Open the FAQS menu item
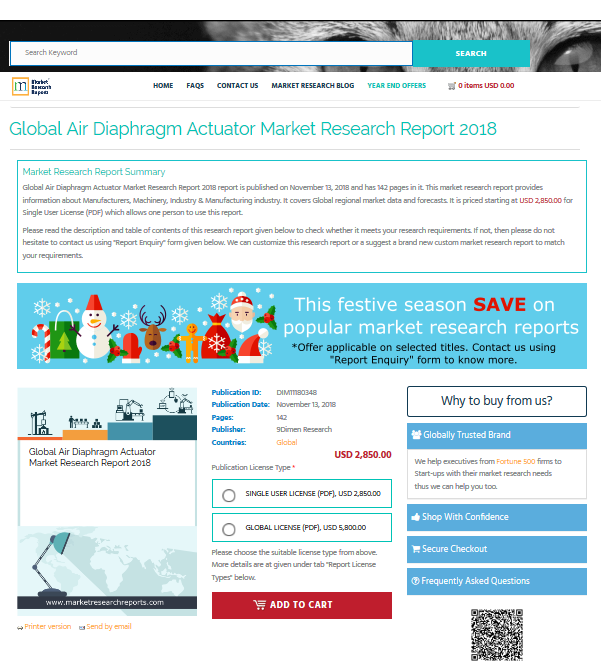Screen dimensions: 601x667 pyautogui.click(x=195, y=86)
